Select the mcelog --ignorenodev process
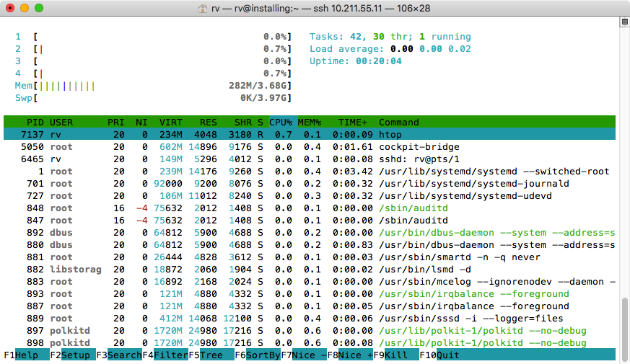630x364 pixels. click(x=310, y=281)
